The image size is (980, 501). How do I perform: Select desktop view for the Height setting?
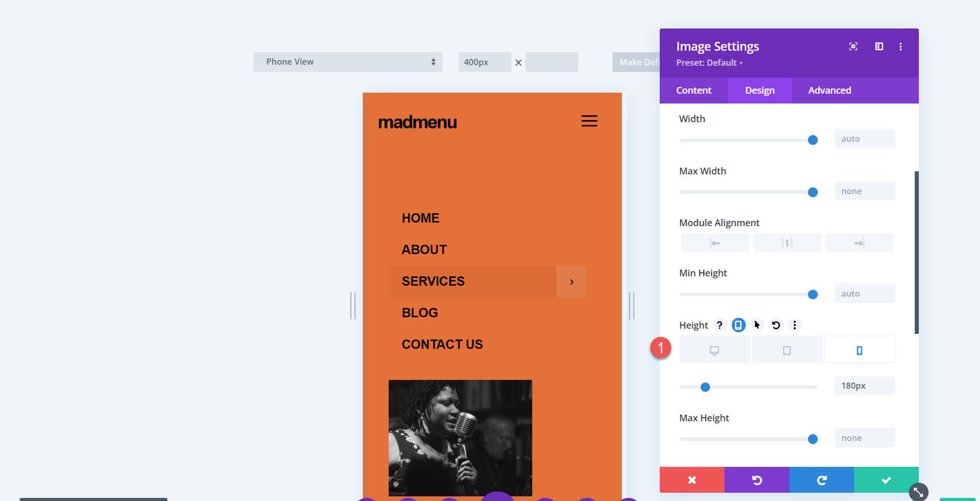714,349
